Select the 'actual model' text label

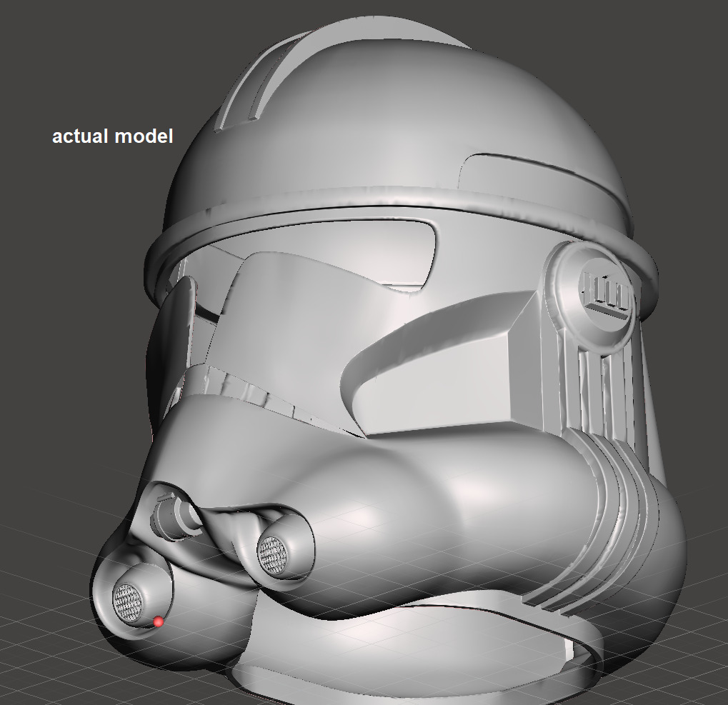pos(112,136)
